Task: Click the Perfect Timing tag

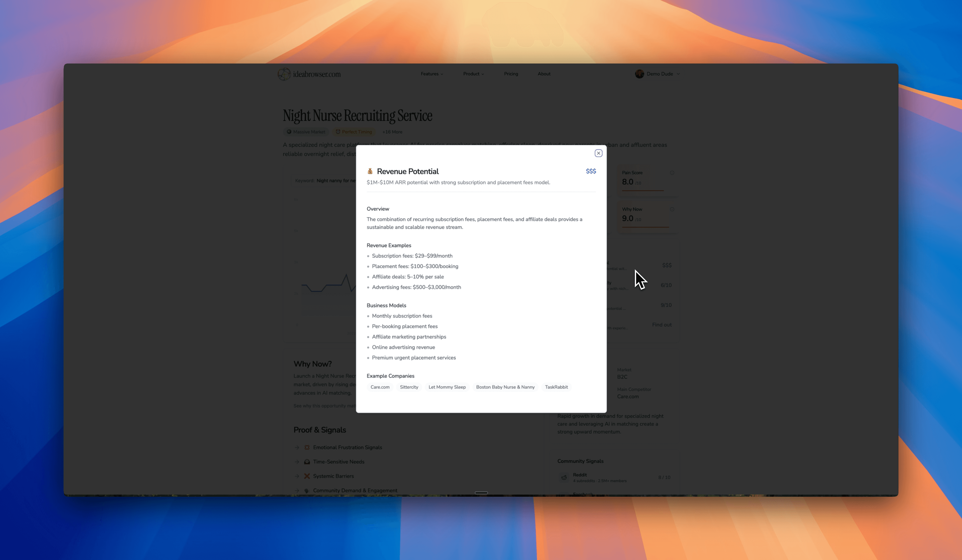Action: (x=354, y=132)
